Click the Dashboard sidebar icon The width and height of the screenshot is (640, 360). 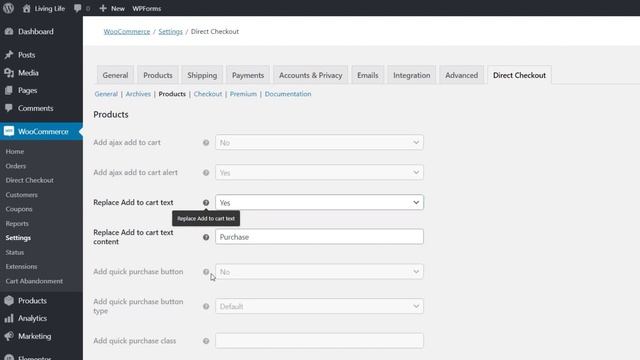(x=9, y=31)
